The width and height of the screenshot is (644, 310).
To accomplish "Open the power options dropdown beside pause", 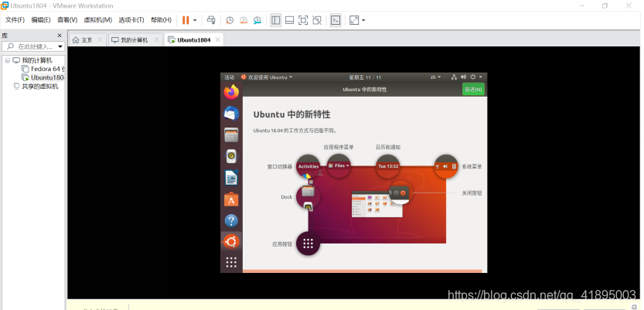I will pyautogui.click(x=195, y=20).
